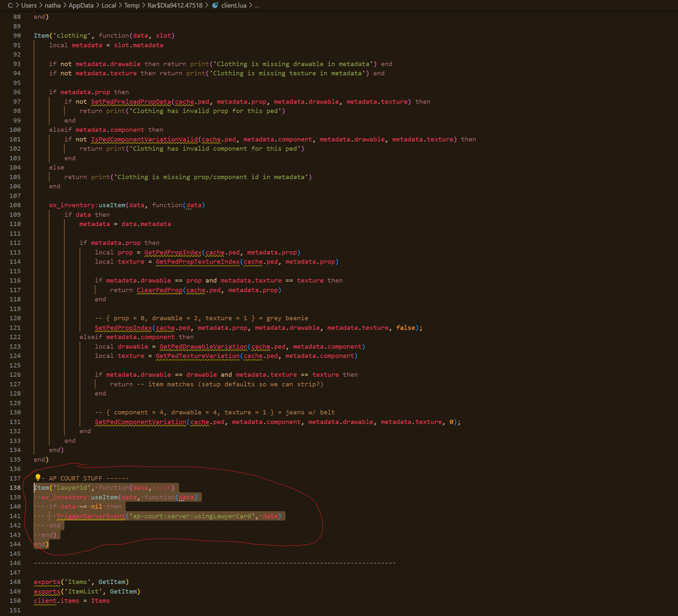Image resolution: width=678 pixels, height=616 pixels.
Task: Click line number 148 in the gutter
Action: coord(15,582)
